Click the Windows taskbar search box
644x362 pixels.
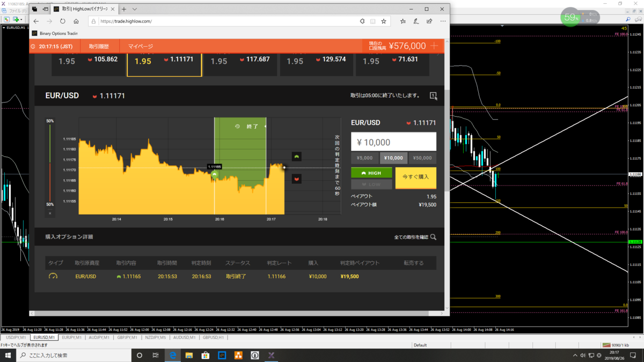pos(74,355)
